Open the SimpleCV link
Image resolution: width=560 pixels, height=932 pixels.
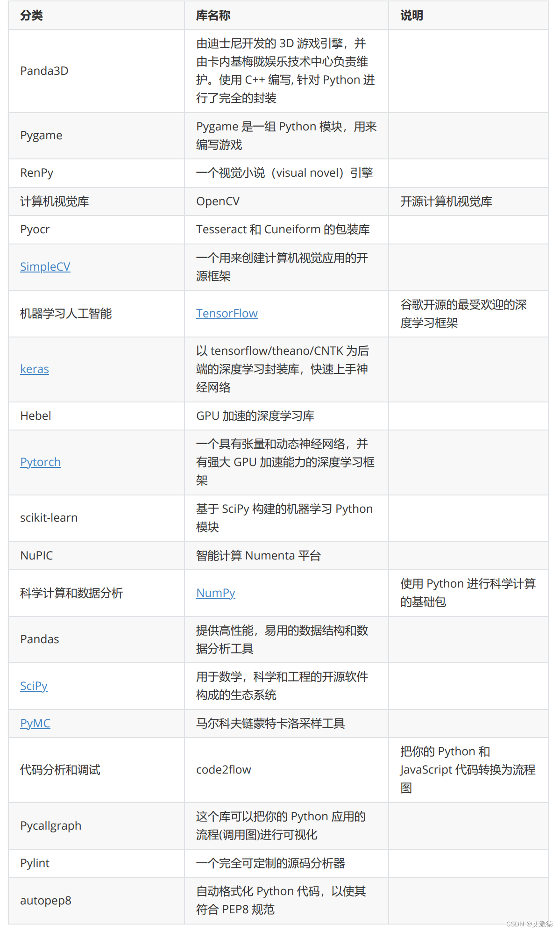tap(45, 266)
